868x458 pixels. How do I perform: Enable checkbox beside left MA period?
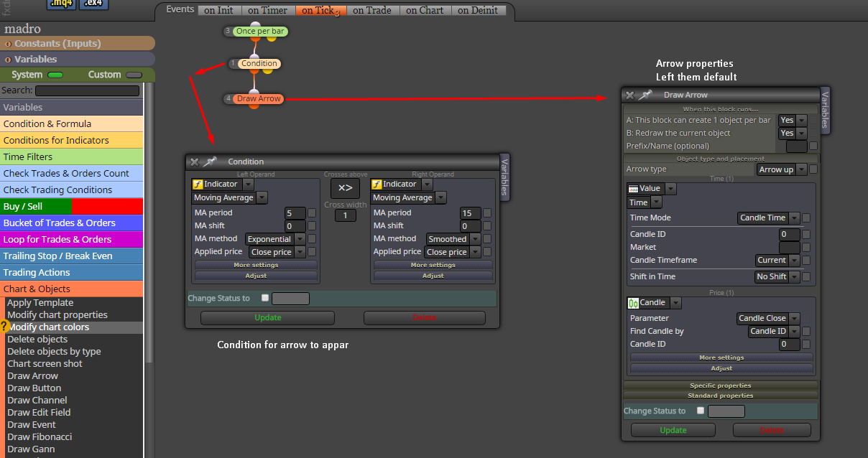coord(312,212)
